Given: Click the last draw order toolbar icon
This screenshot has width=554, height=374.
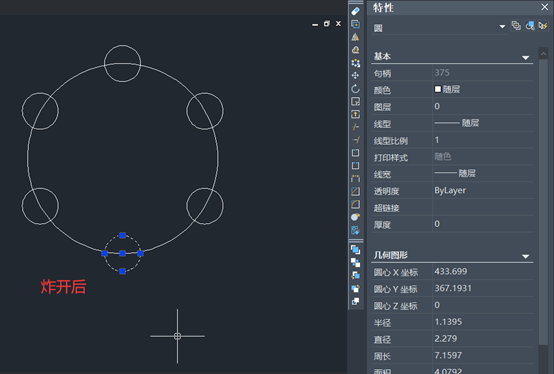Looking at the screenshot, I should (355, 301).
